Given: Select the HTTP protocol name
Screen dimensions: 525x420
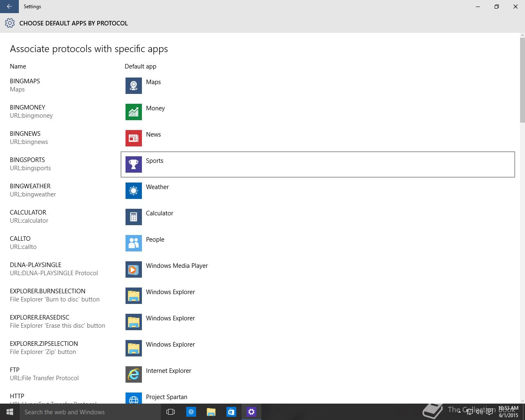Looking at the screenshot, I should click(17, 396).
